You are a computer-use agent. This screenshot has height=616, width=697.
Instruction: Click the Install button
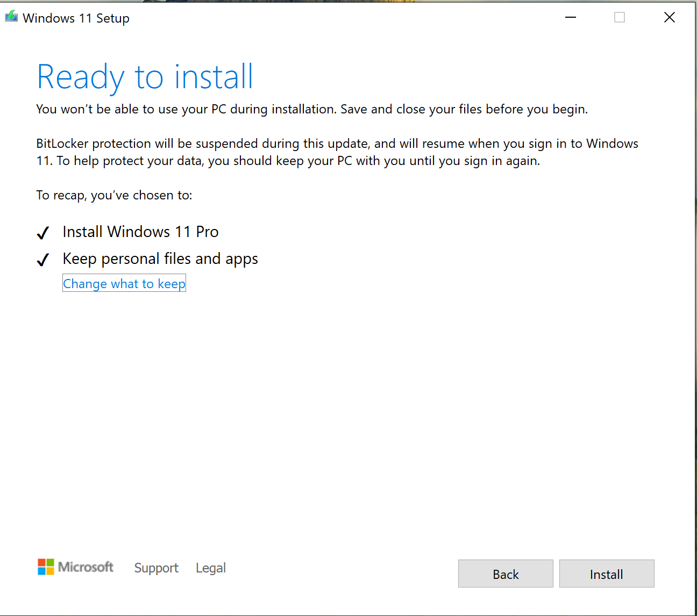(x=607, y=574)
